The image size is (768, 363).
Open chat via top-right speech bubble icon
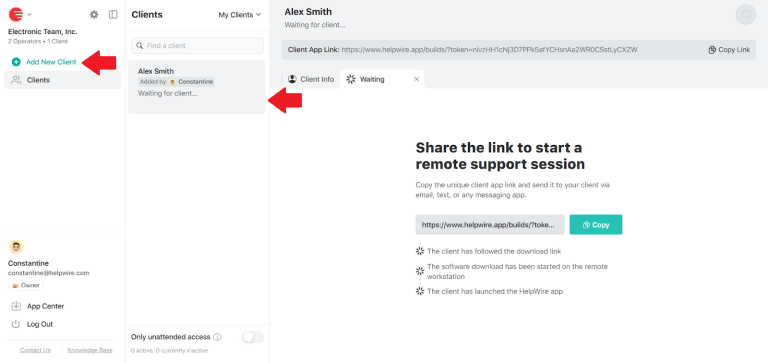pos(746,15)
